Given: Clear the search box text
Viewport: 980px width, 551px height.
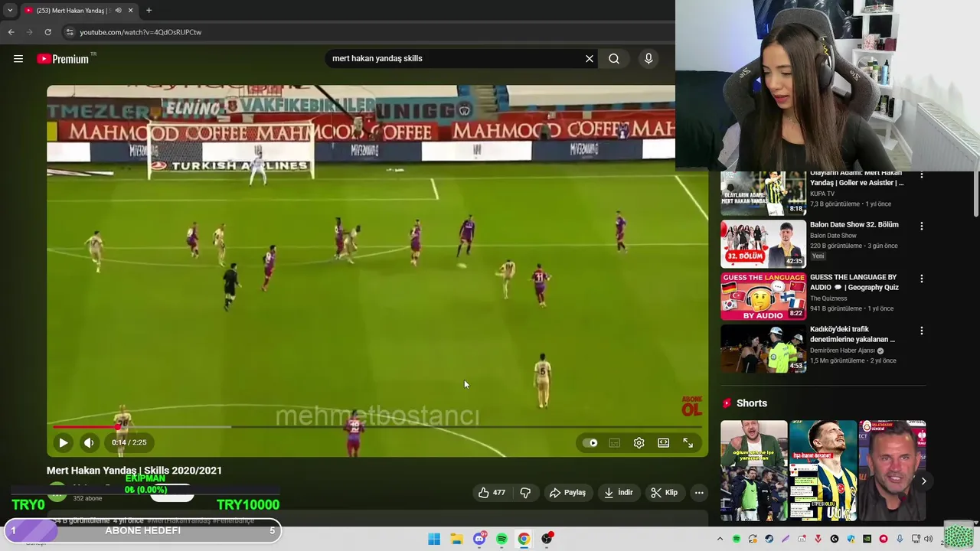Looking at the screenshot, I should click(590, 59).
